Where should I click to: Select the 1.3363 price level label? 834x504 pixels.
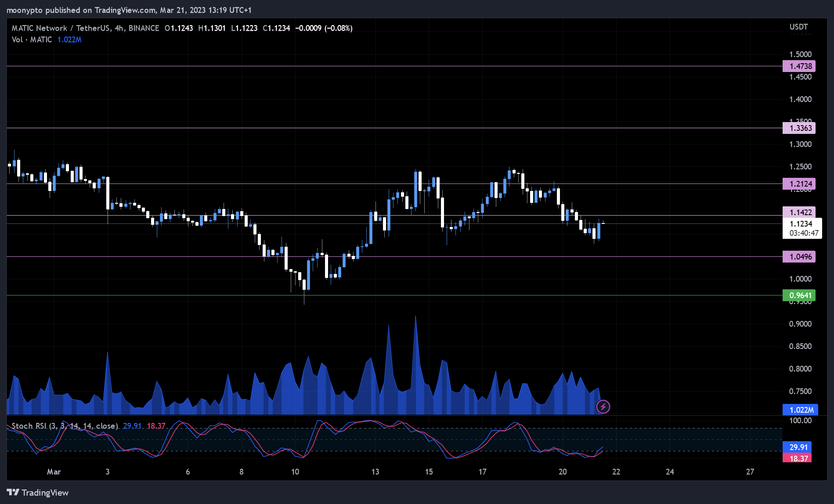(799, 128)
